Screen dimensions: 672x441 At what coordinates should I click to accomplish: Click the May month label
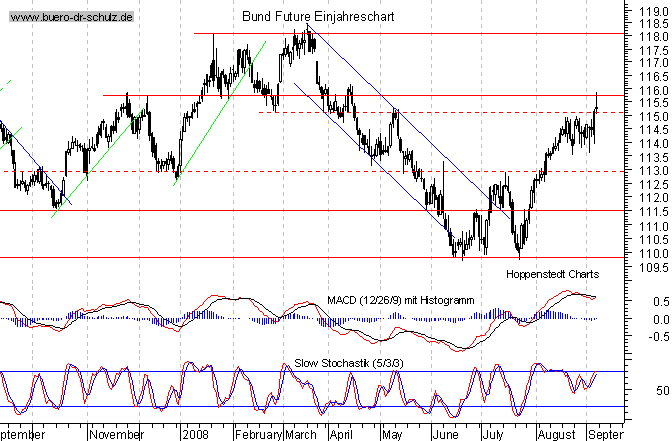[392, 435]
